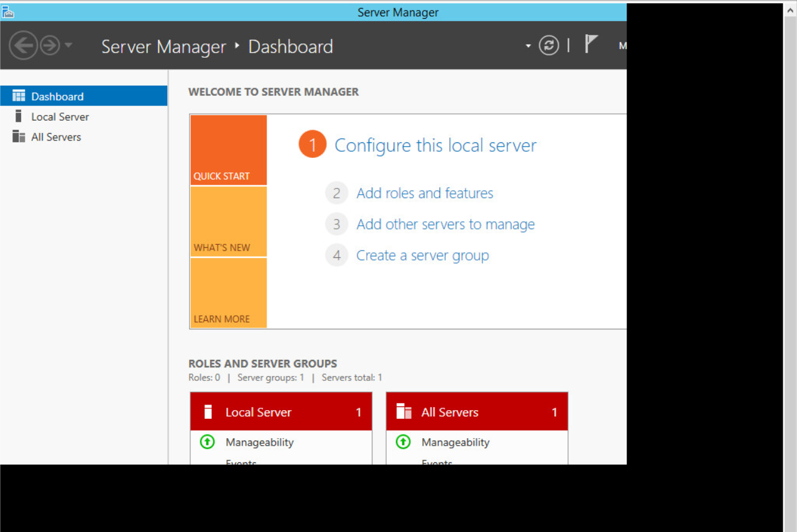Click the green Manageability status icon on Local Server
The image size is (797, 532).
tap(207, 442)
